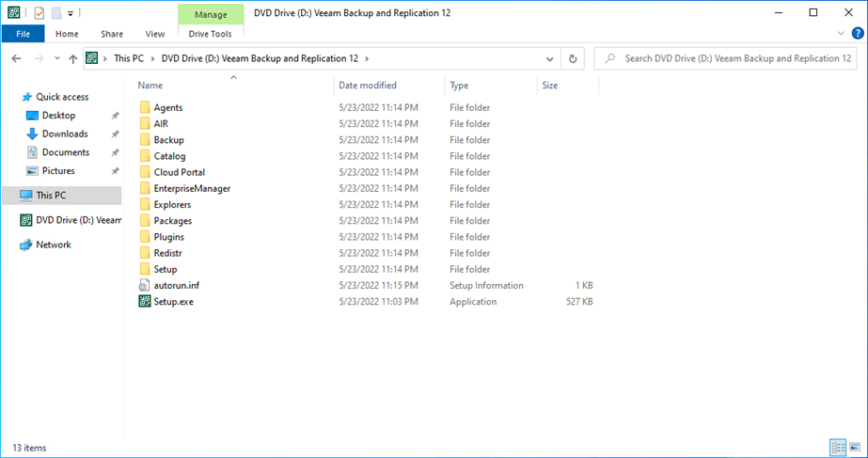This screenshot has height=458, width=868.
Task: Click the 5/23/2022 11:03 PM date
Action: click(379, 302)
